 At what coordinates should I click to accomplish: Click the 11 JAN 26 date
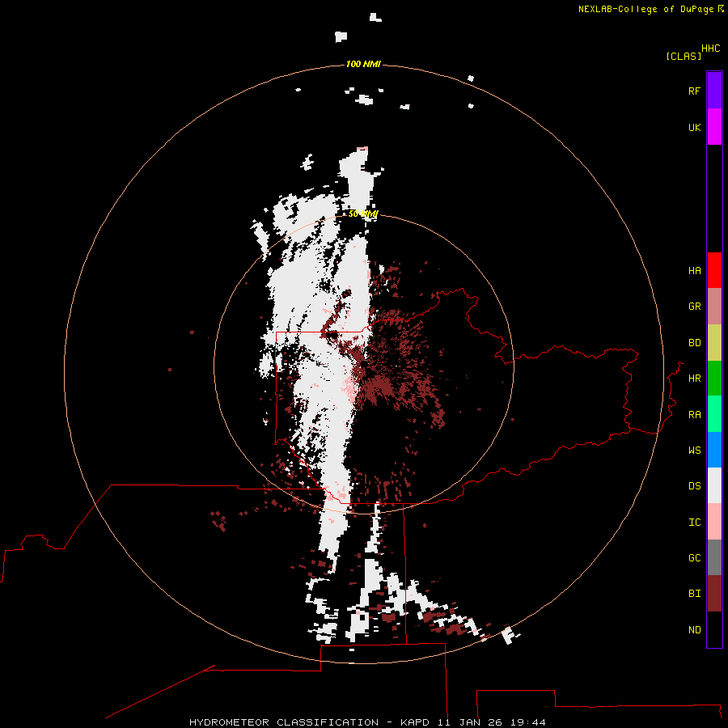pos(470,722)
